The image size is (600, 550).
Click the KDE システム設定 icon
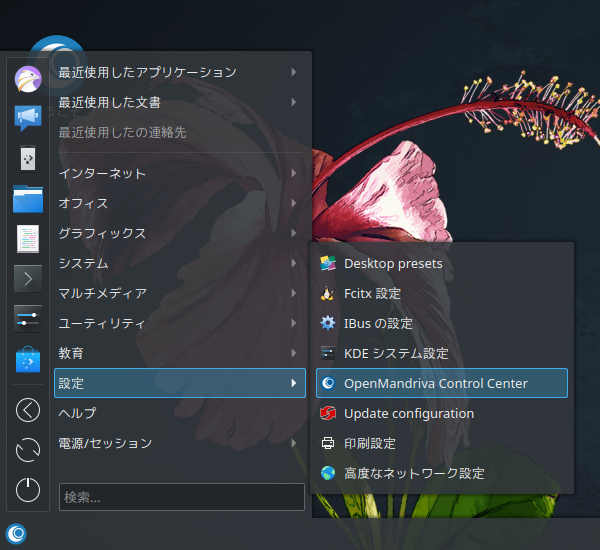tap(328, 353)
